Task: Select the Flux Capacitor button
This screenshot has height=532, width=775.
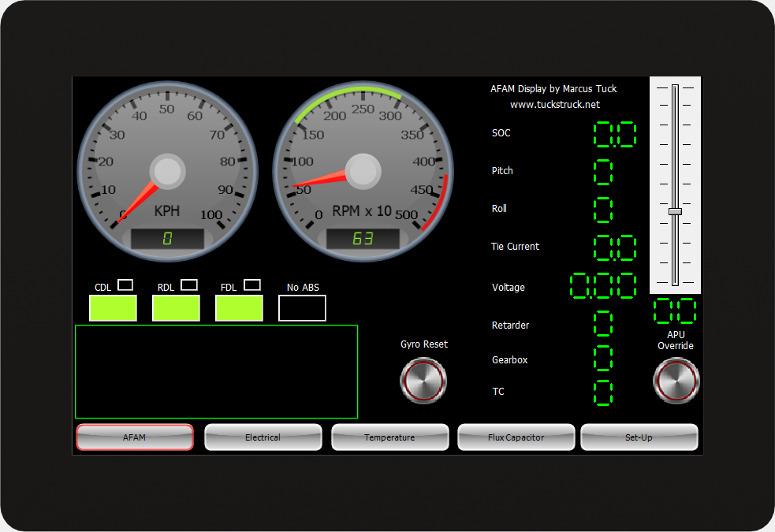Action: pyautogui.click(x=516, y=437)
